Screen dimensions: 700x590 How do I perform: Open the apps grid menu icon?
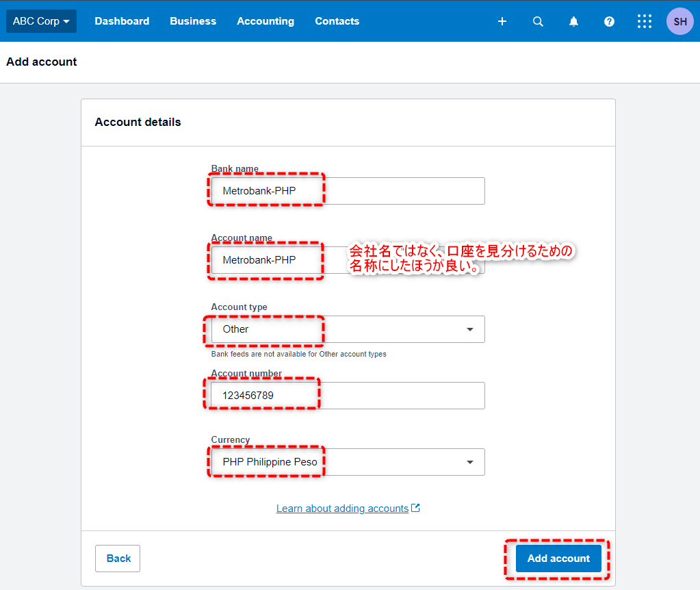[644, 21]
